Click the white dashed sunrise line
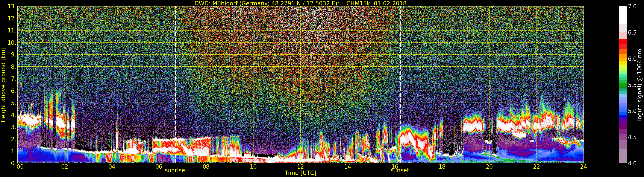644x177 pixels. point(175,75)
